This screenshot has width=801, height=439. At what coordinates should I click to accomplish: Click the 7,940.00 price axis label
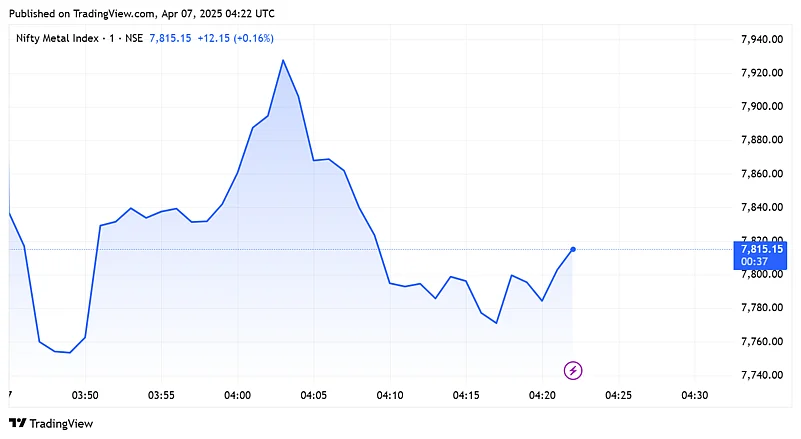click(760, 39)
